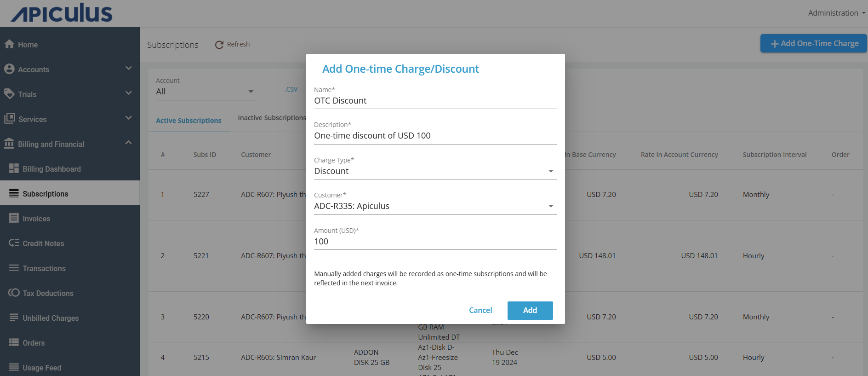Click the Credit Notes icon
868x376 pixels.
(14, 243)
